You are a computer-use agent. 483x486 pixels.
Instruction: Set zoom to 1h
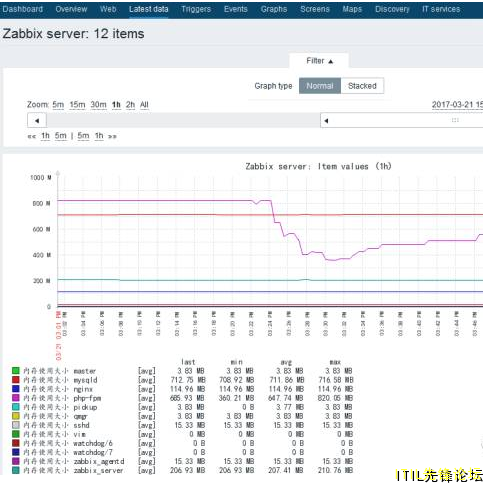[x=116, y=105]
